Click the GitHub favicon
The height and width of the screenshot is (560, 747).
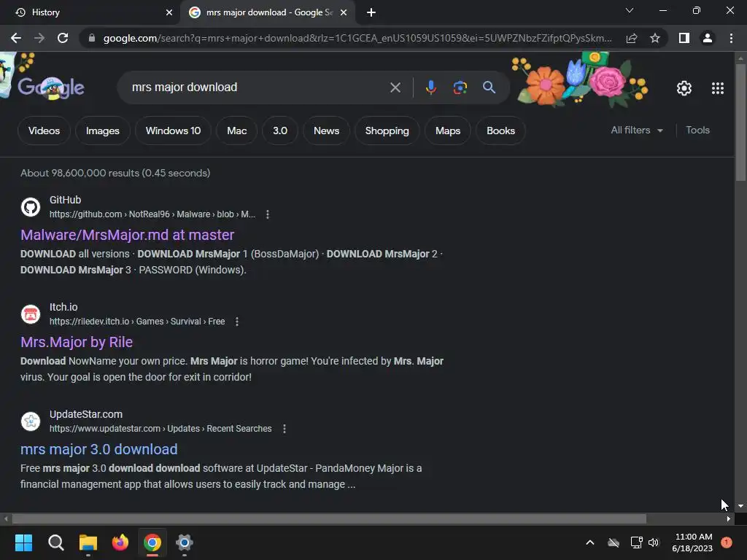(31, 207)
